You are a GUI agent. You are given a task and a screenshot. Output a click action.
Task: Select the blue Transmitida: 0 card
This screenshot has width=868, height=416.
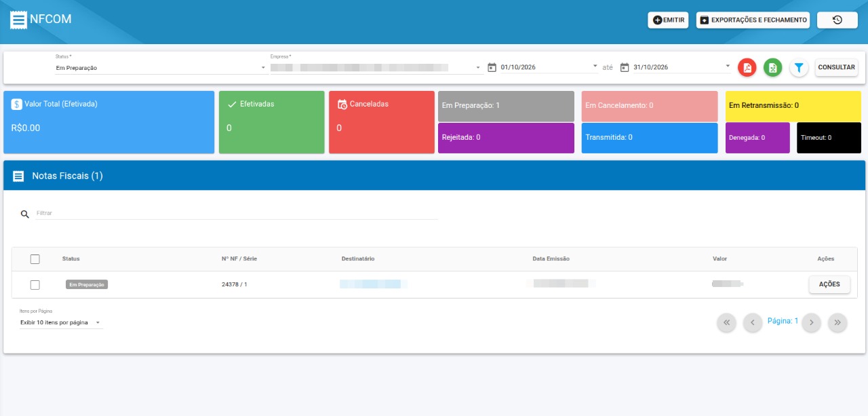click(x=650, y=138)
